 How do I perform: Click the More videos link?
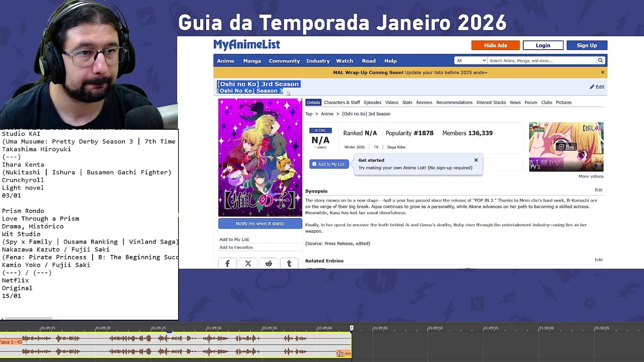click(x=591, y=176)
